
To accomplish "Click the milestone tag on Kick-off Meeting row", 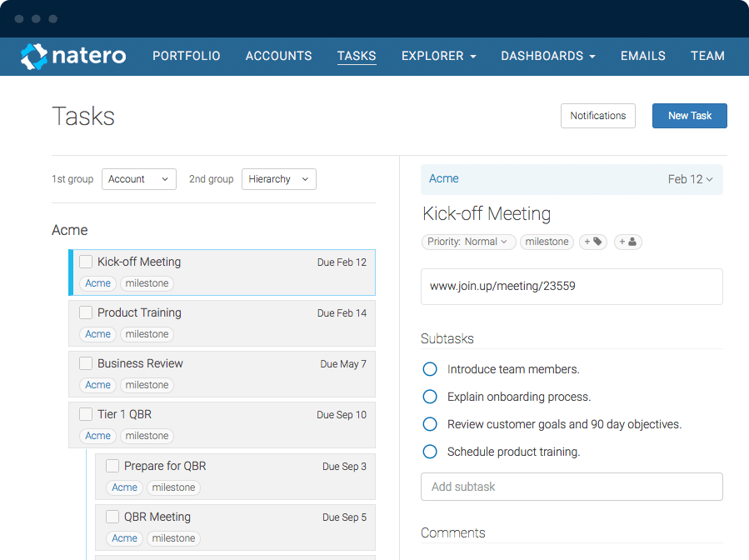I will tap(147, 283).
